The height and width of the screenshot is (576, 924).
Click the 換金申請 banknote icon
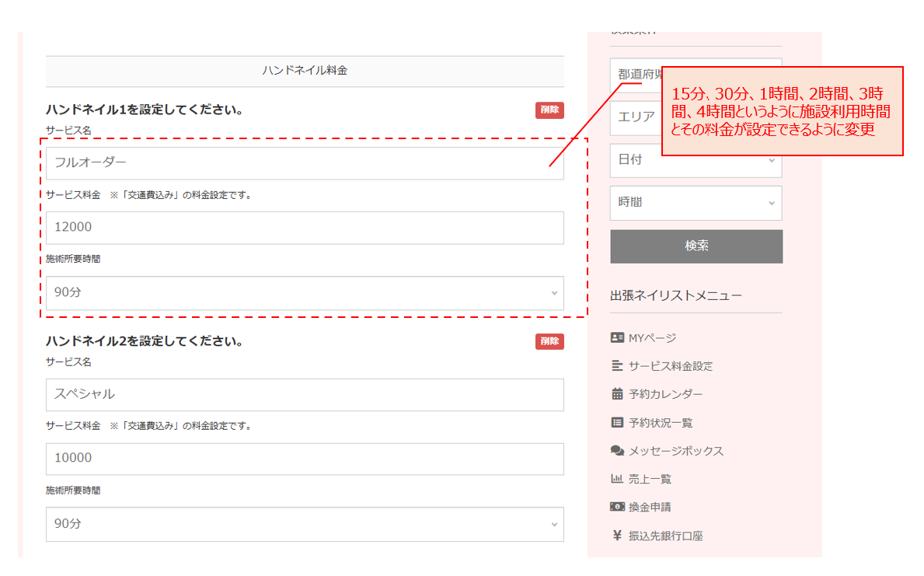[617, 507]
